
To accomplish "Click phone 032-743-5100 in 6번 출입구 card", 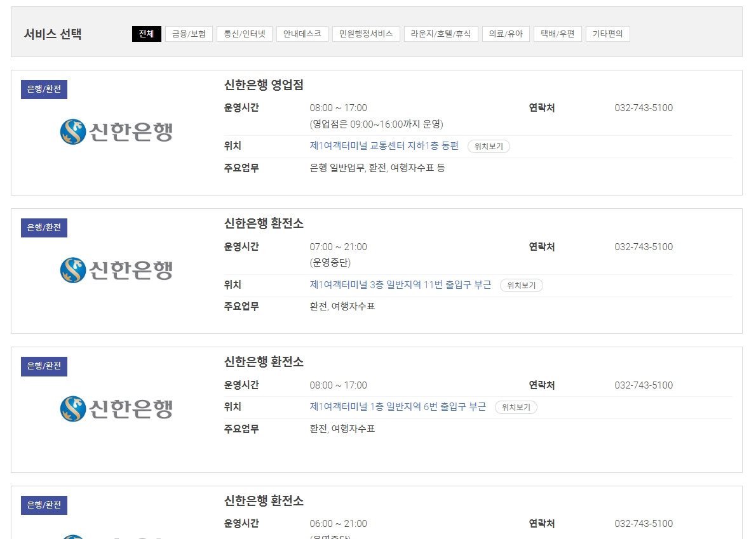I will tap(644, 385).
